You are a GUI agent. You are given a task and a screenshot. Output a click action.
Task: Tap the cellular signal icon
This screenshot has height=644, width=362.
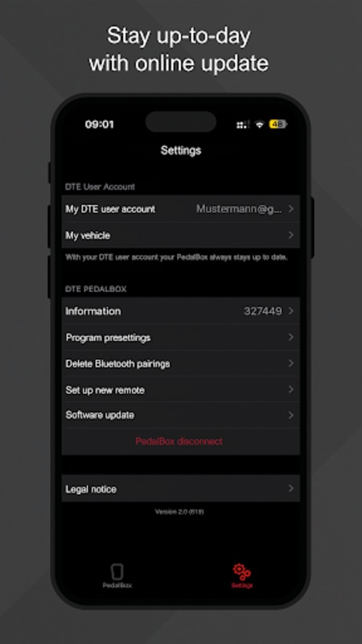pyautogui.click(x=243, y=125)
